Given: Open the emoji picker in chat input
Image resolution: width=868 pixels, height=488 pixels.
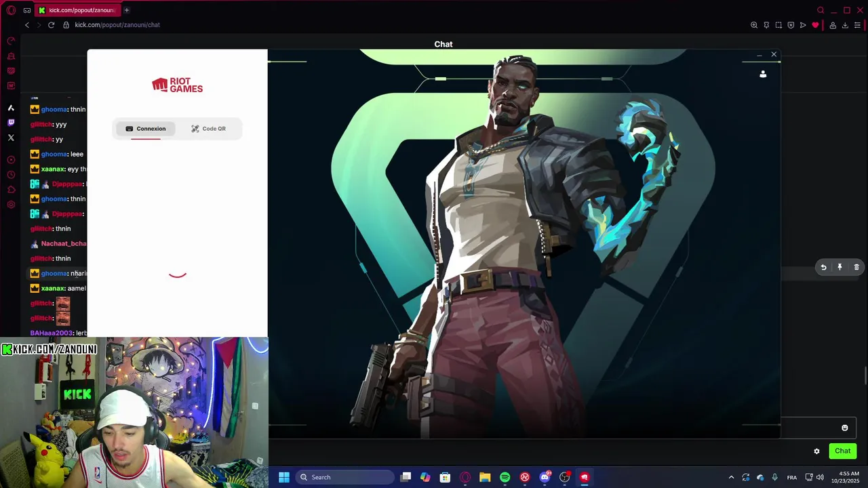Looking at the screenshot, I should [845, 428].
